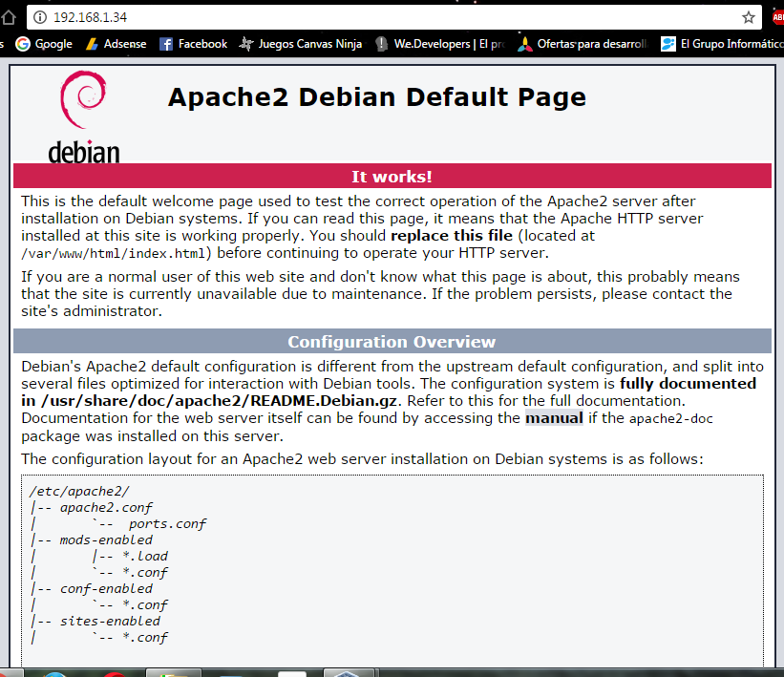Click the red It works! banner
This screenshot has height=677, width=784.
(392, 177)
